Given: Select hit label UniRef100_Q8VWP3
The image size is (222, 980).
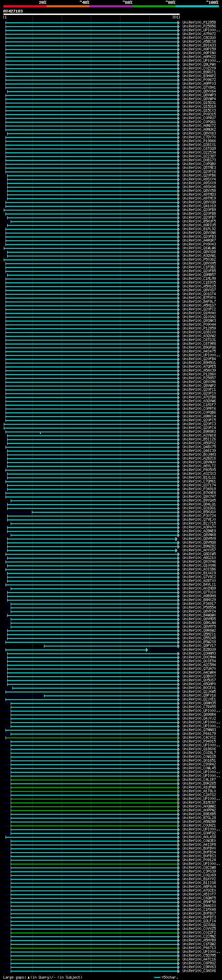Looking at the screenshot, I should coord(199,95).
